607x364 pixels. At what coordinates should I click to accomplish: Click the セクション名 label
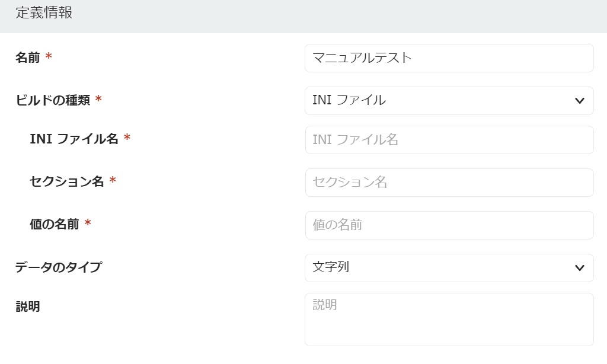tap(66, 181)
